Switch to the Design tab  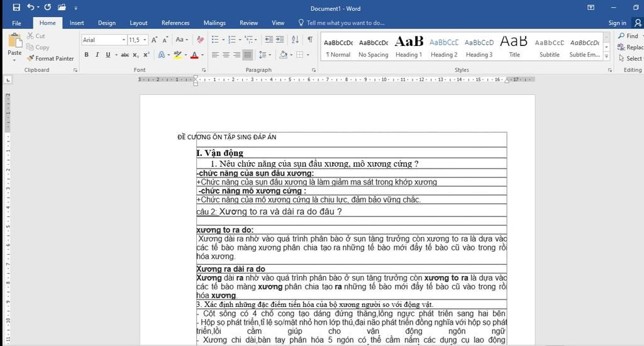(107, 23)
